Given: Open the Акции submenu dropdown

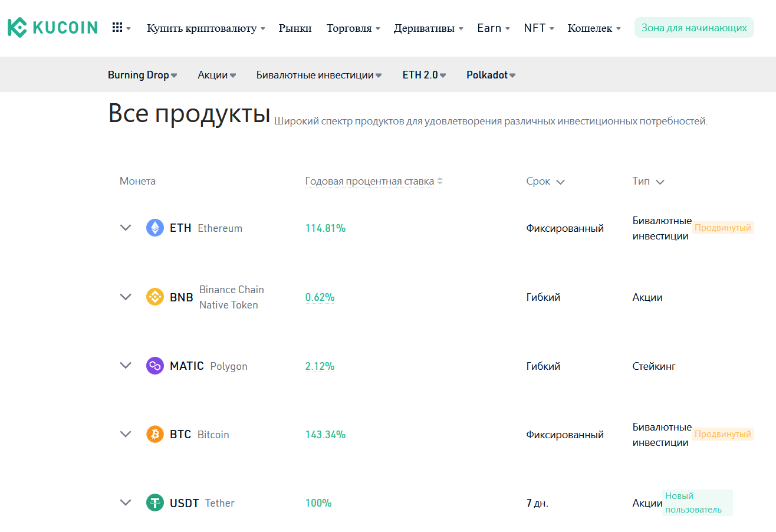Looking at the screenshot, I should 217,75.
